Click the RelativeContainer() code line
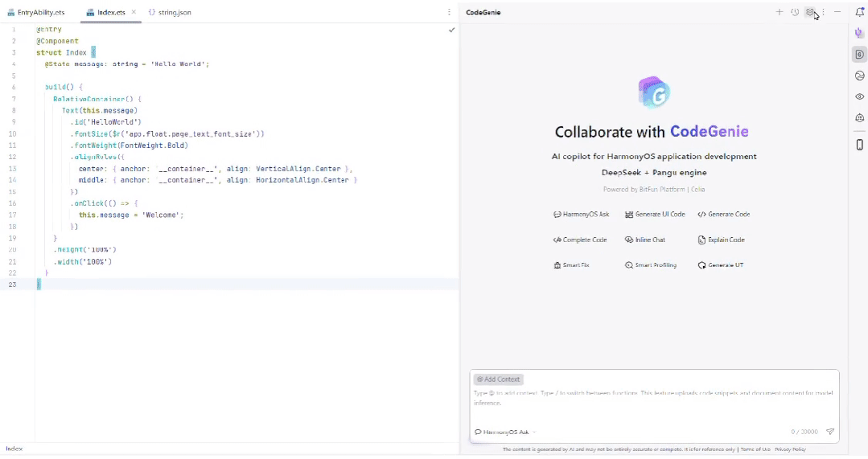This screenshot has width=868, height=459. coord(97,99)
